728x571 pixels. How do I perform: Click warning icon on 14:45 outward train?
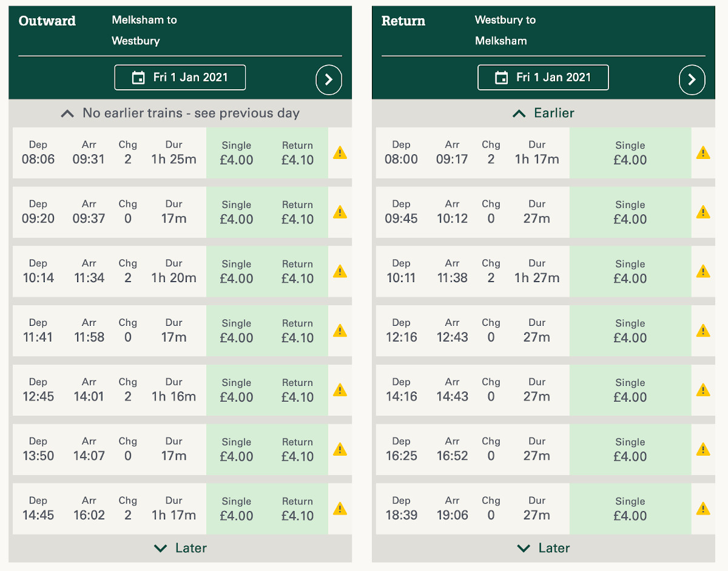click(x=340, y=508)
